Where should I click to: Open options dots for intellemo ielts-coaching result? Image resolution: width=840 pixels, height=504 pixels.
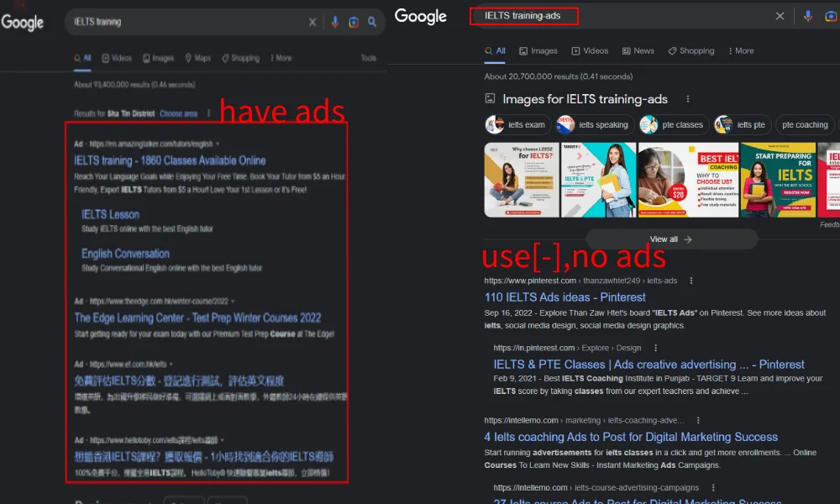tap(697, 421)
